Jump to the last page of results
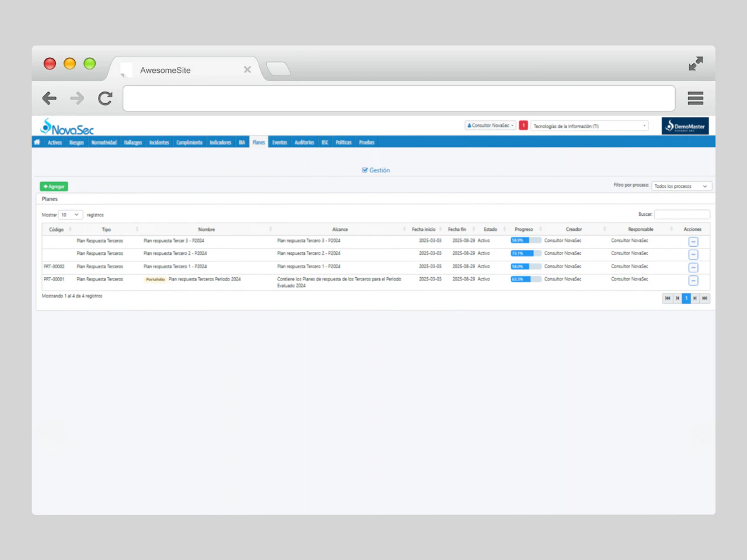Viewport: 747px width, 560px height. click(705, 298)
